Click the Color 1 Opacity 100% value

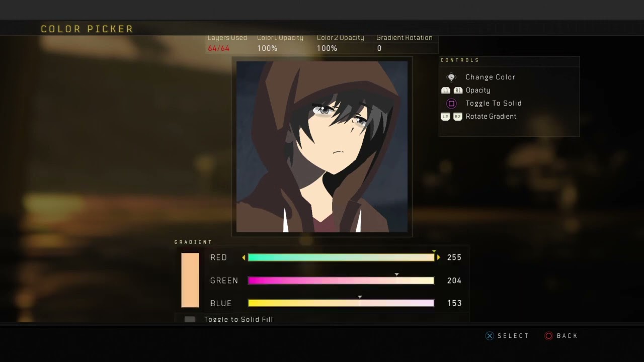pos(267,48)
